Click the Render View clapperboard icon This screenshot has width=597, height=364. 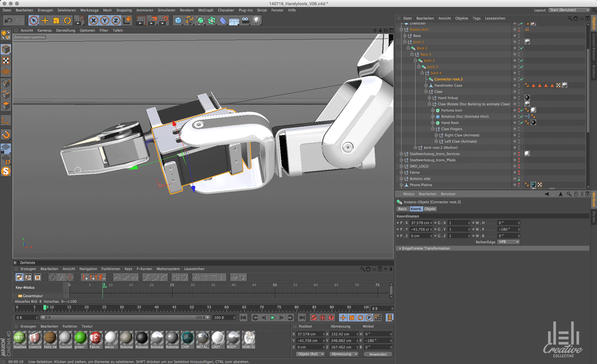(x=140, y=20)
